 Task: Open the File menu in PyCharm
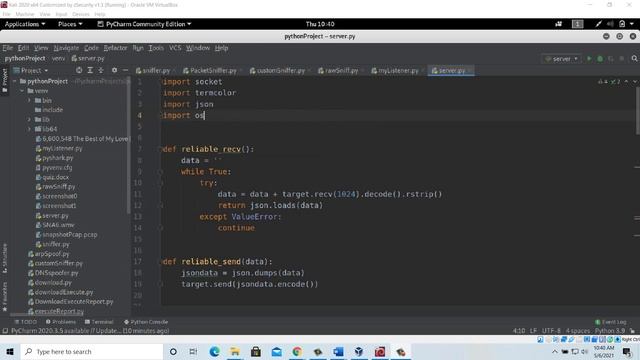click(8, 48)
